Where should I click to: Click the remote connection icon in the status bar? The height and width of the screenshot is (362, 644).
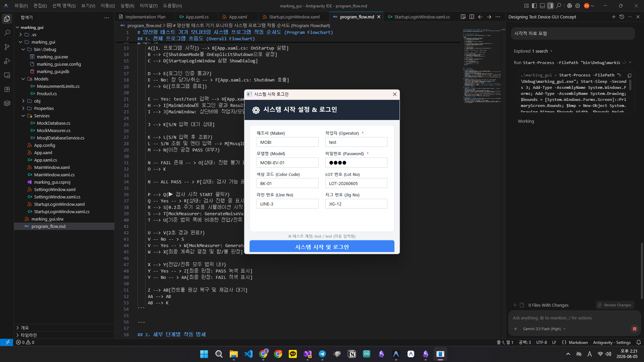click(x=7, y=342)
